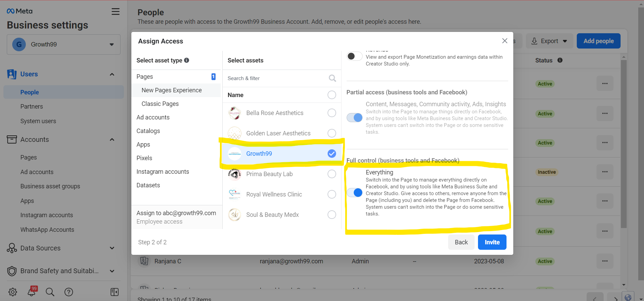
Task: Expand Data Sources section
Action: [x=112, y=248]
